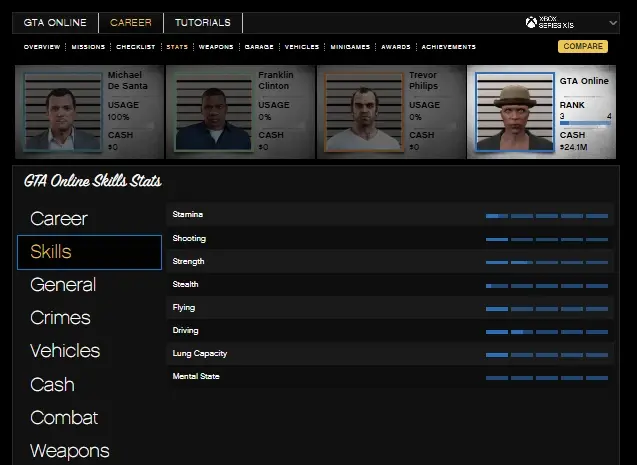Select Michael De Santa's mugshot
637x465 pixels.
pyautogui.click(x=62, y=111)
